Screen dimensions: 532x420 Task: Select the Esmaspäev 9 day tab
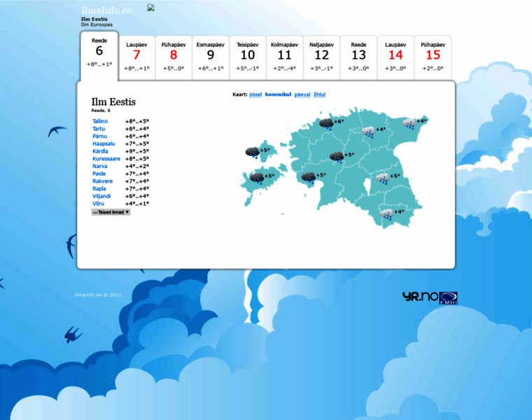[211, 58]
